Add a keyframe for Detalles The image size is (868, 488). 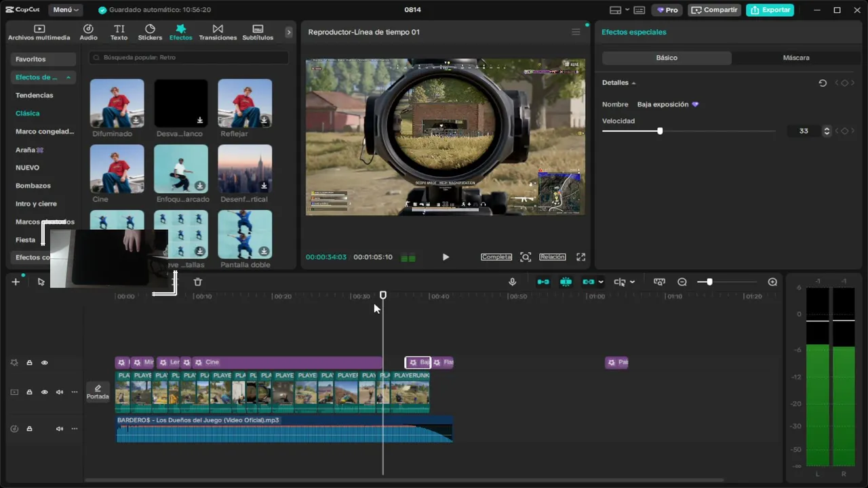[844, 83]
